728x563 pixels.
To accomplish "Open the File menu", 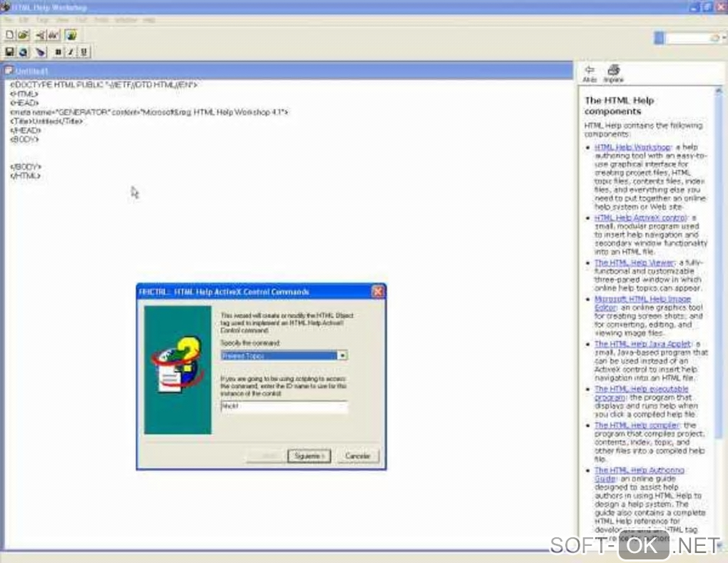I will click(10, 20).
